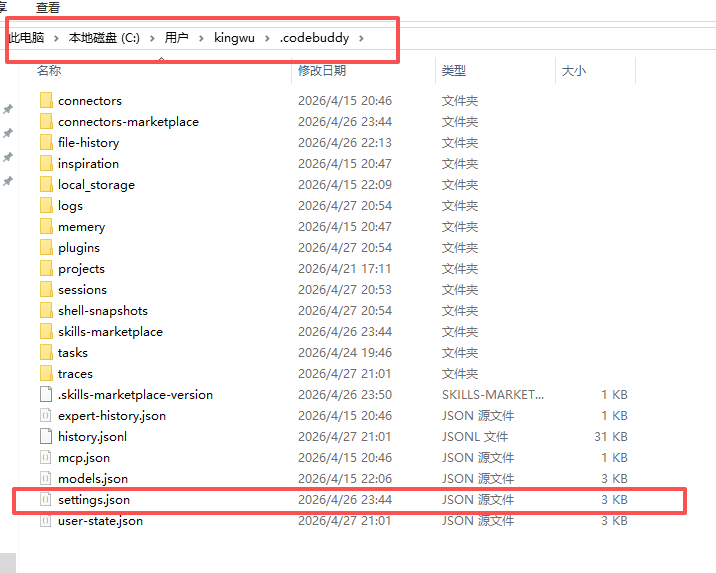
Task: Select the models.json file name
Action: (x=93, y=478)
